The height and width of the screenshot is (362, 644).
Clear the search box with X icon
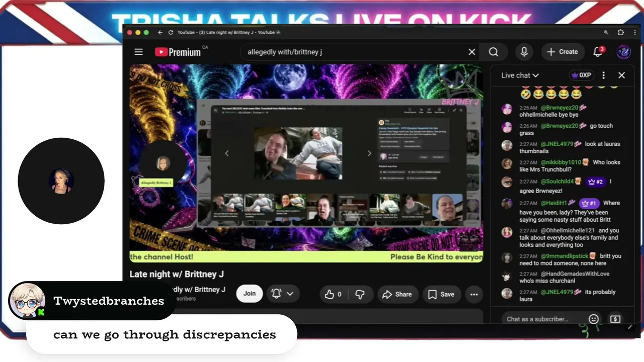coord(472,52)
